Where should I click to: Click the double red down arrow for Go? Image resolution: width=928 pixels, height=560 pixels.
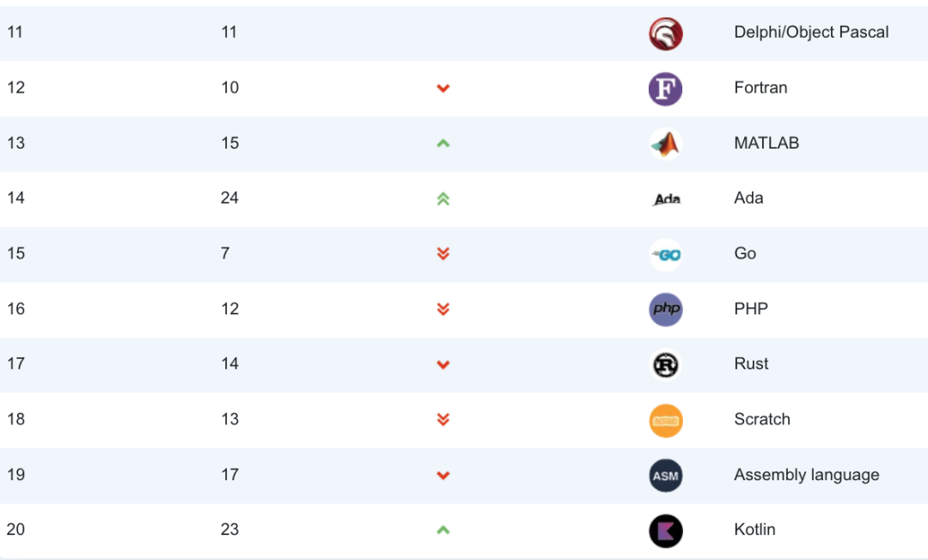pyautogui.click(x=443, y=254)
